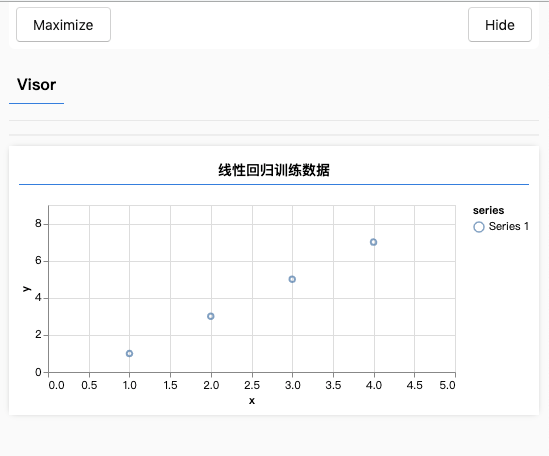
Task: Click the 5.0 tick label on x axis
Action: [447, 385]
